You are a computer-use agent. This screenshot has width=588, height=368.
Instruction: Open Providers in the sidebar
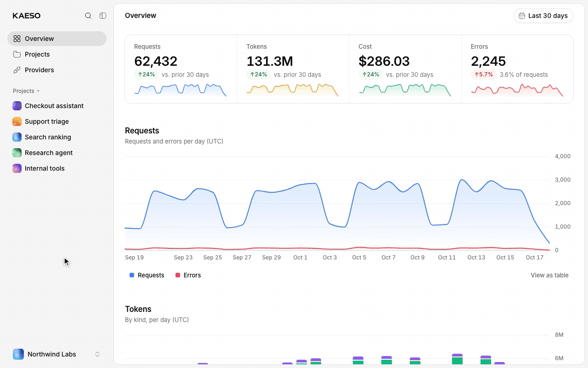[57, 70]
